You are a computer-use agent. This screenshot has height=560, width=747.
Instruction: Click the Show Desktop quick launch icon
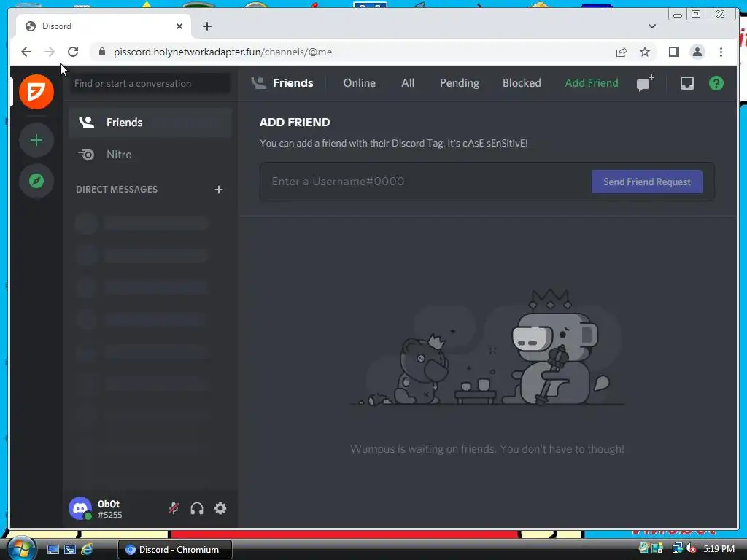click(53, 550)
